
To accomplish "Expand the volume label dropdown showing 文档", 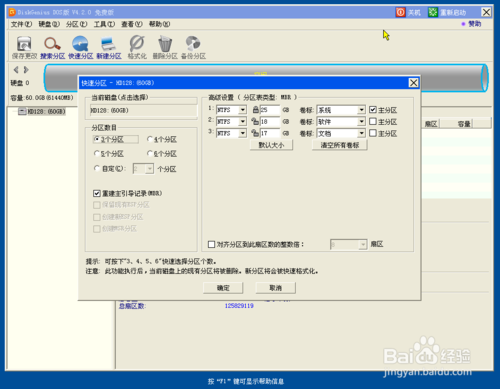I will tap(362, 133).
